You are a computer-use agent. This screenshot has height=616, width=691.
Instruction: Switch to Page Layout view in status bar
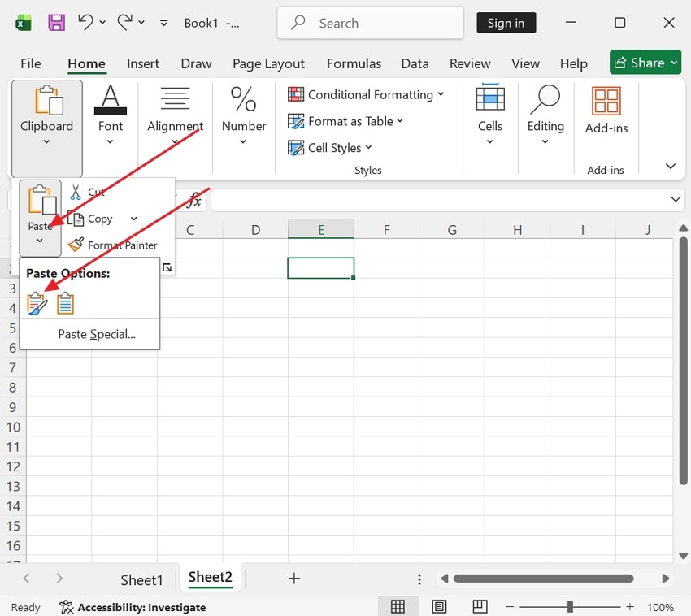tap(439, 606)
